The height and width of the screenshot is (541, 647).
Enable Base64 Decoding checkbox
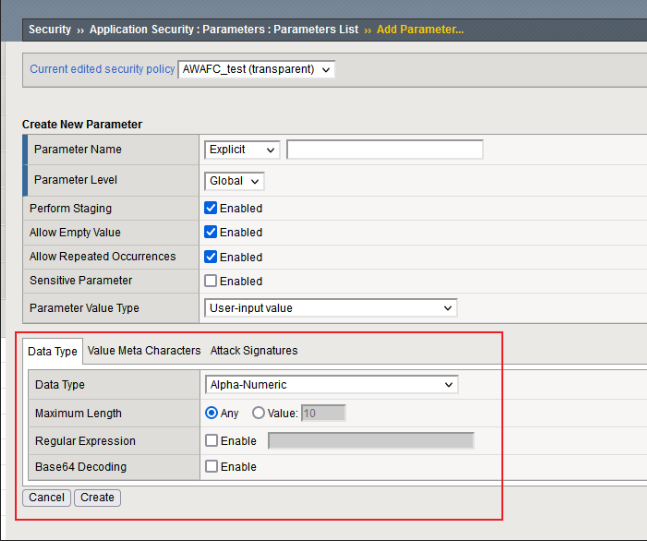(x=211, y=466)
